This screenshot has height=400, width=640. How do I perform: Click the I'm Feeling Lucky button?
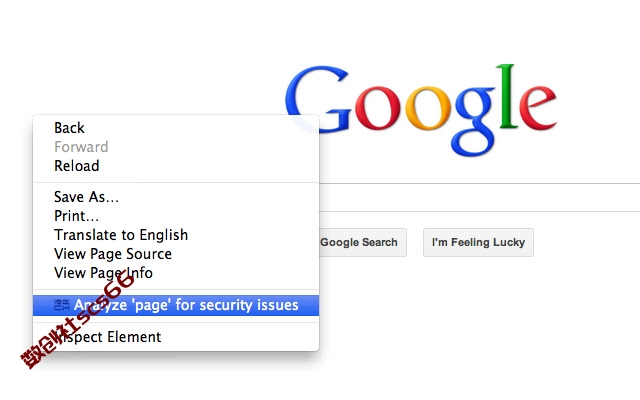(478, 242)
